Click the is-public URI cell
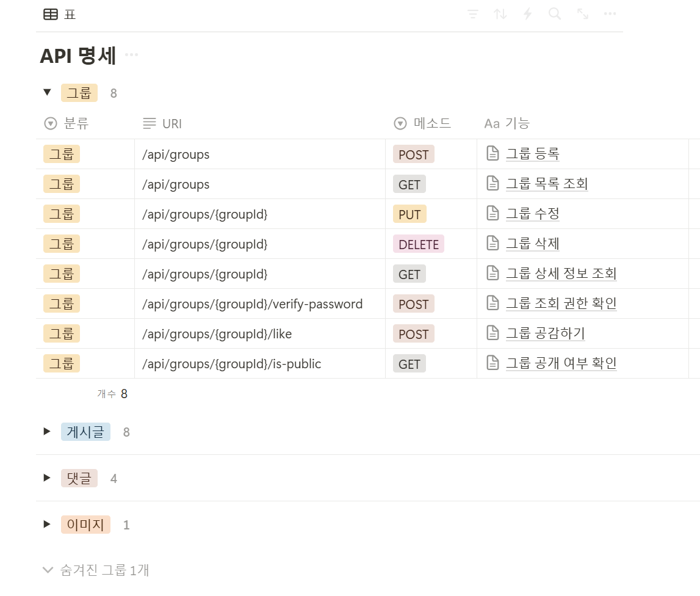 pos(260,364)
